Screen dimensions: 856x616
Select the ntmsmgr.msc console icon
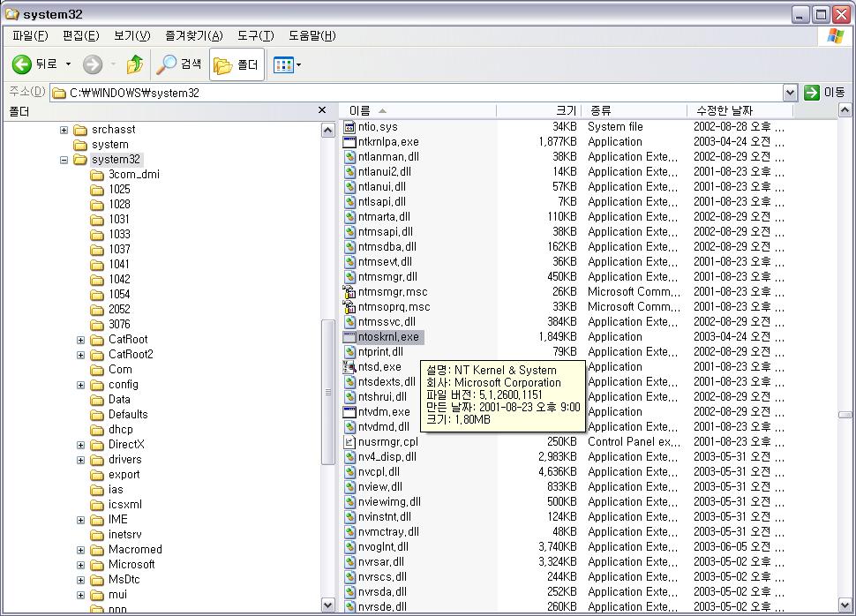(x=349, y=291)
